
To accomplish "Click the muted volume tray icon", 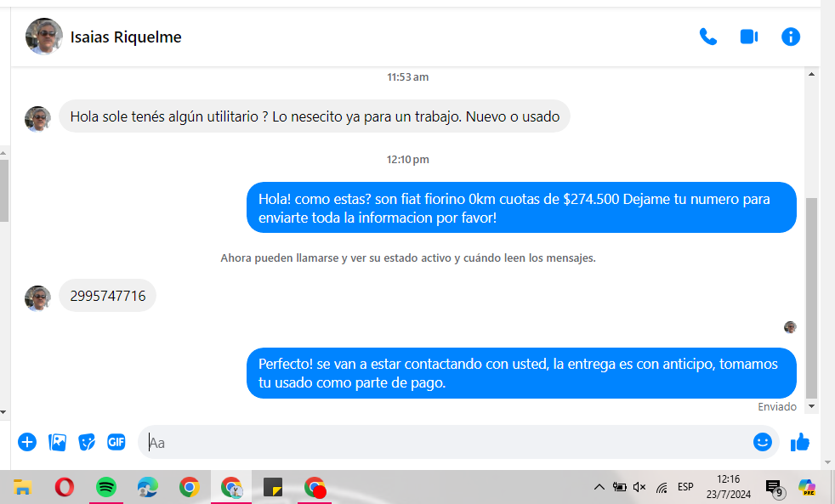I will (639, 487).
